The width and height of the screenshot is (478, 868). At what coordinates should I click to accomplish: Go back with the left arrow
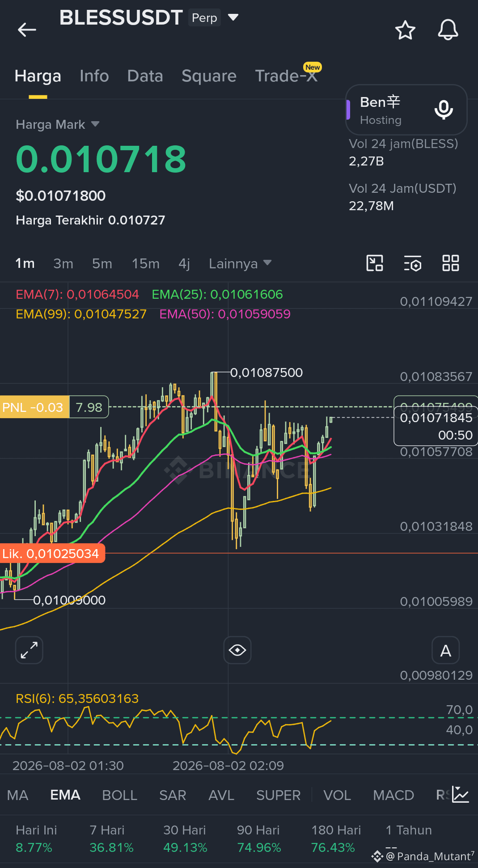tap(27, 30)
